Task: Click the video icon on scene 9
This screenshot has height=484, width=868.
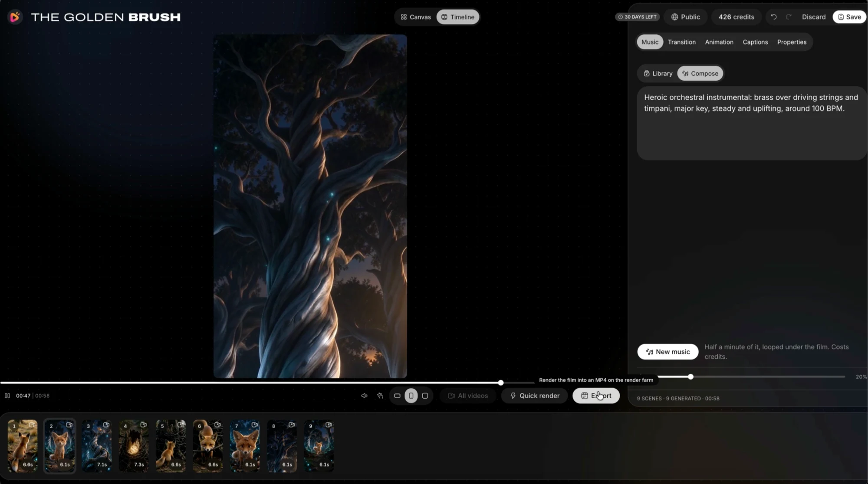Action: point(329,425)
